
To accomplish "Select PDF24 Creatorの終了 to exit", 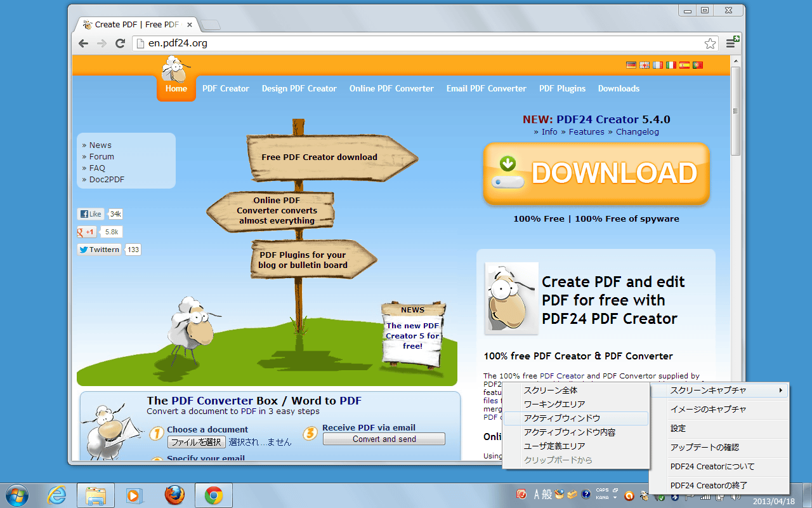I will [720, 485].
